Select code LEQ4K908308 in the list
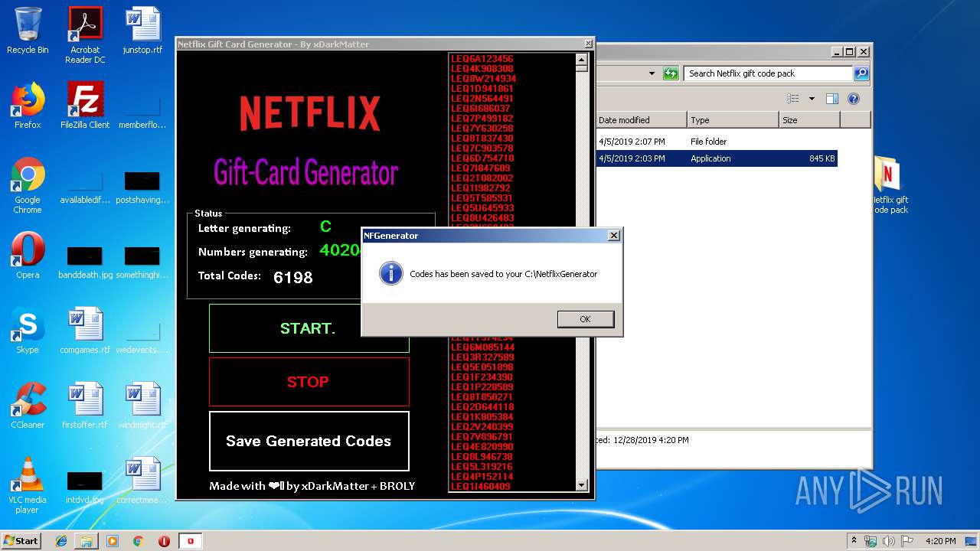Image resolution: width=980 pixels, height=551 pixels. [x=482, y=69]
